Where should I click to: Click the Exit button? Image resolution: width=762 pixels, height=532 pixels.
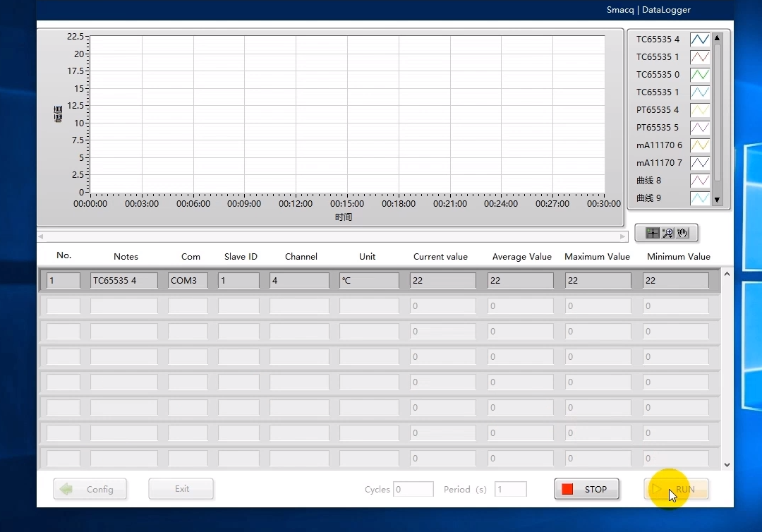point(181,489)
